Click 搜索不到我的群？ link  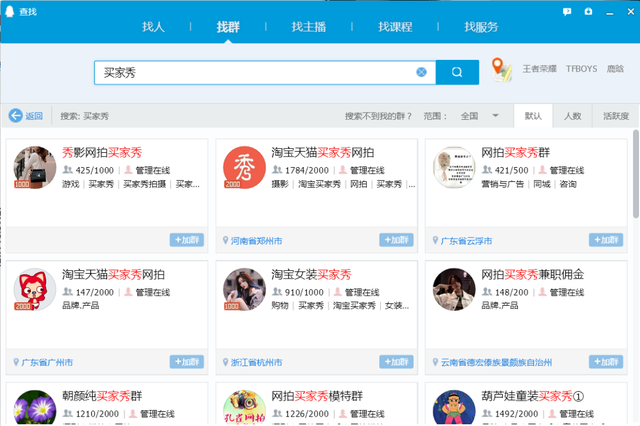pos(378,116)
